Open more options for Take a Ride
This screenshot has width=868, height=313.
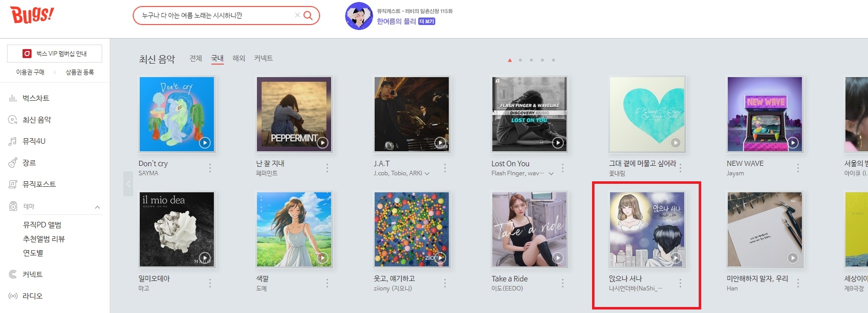point(562,283)
